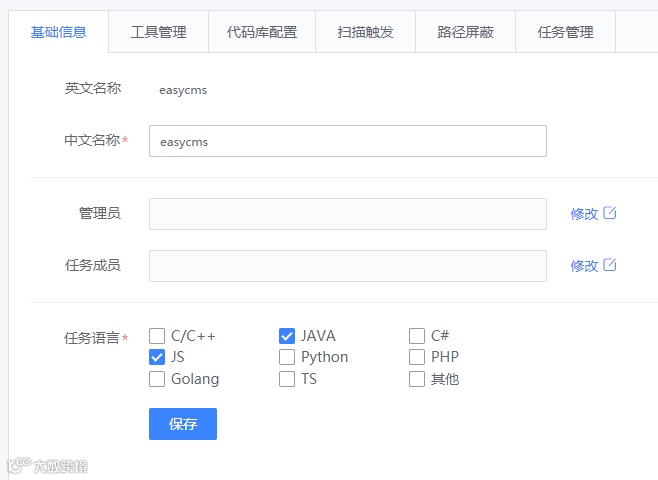Click the 修改 link for 管理员
This screenshot has width=658, height=480.
pyautogui.click(x=584, y=214)
